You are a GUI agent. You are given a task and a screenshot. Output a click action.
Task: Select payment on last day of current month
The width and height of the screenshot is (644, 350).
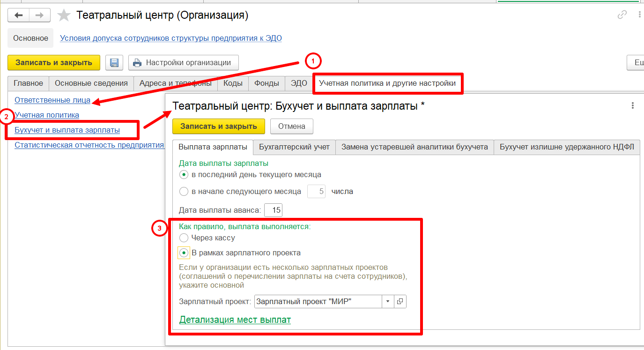click(184, 175)
